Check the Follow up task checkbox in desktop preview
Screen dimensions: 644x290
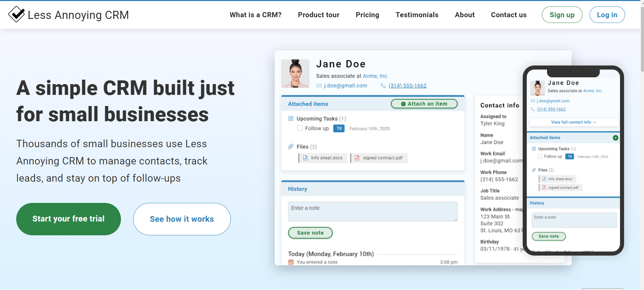point(300,128)
